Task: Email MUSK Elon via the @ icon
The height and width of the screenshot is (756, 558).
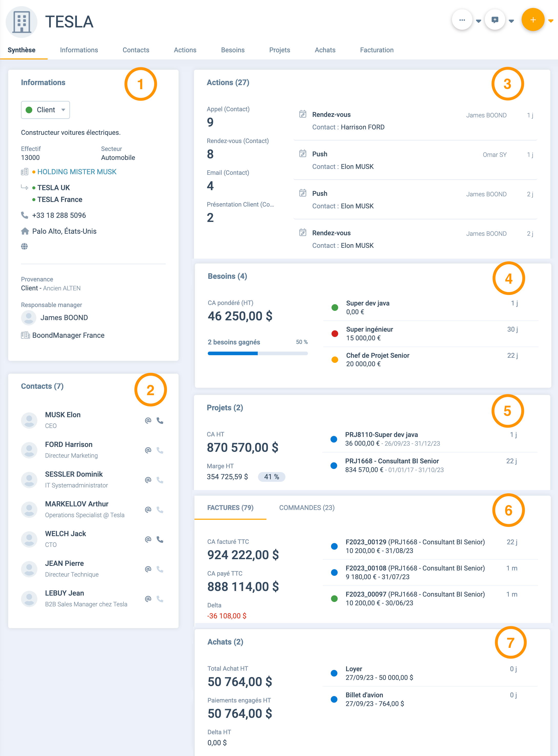Action: coord(148,421)
